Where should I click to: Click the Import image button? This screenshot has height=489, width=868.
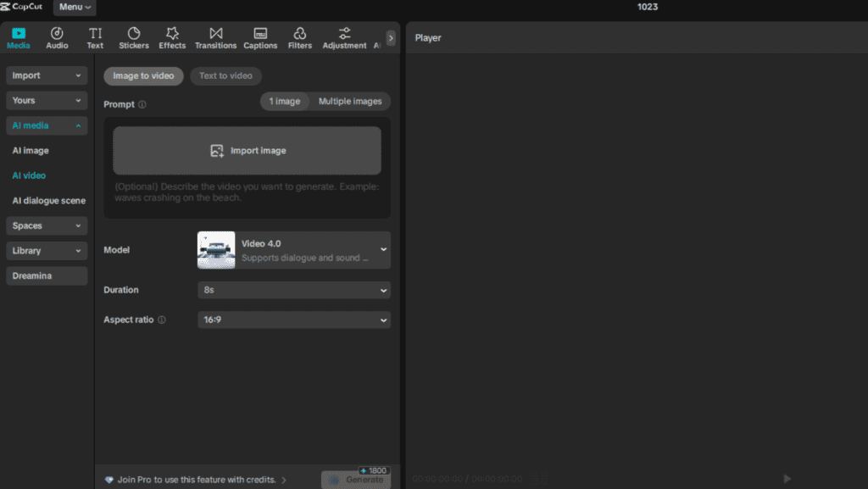click(247, 151)
